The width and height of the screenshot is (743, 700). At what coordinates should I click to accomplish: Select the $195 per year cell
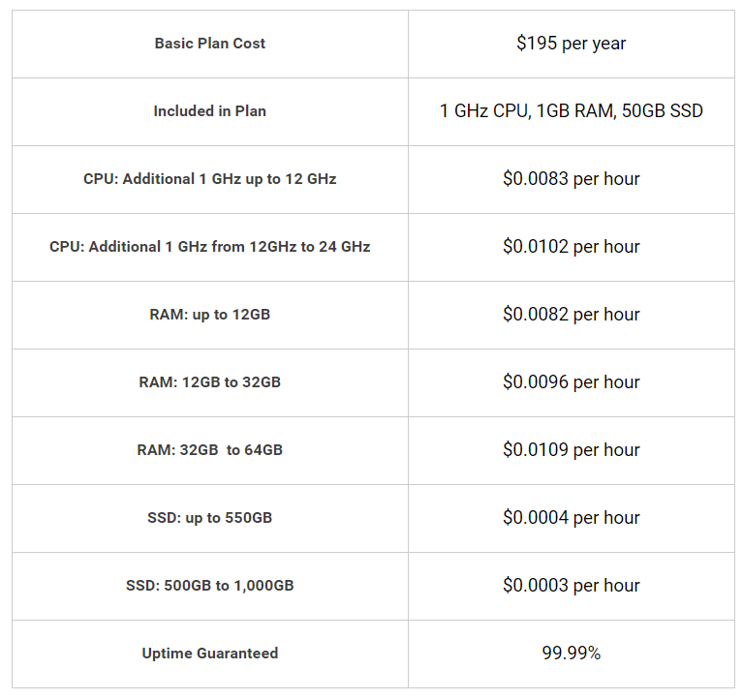point(571,44)
